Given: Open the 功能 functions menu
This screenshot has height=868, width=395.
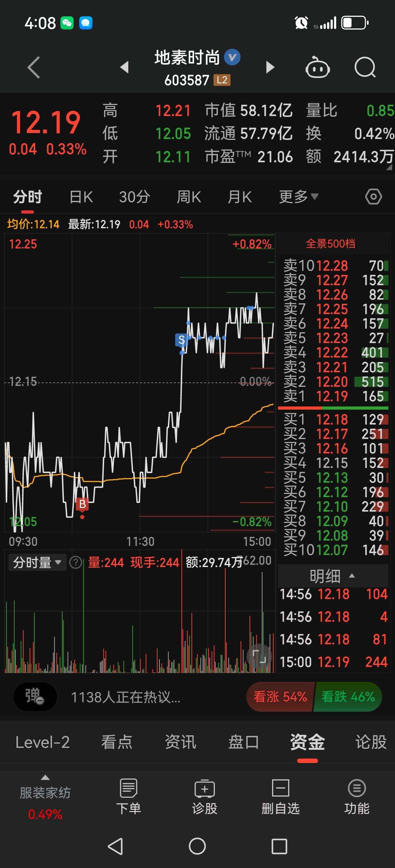Looking at the screenshot, I should click(x=357, y=797).
